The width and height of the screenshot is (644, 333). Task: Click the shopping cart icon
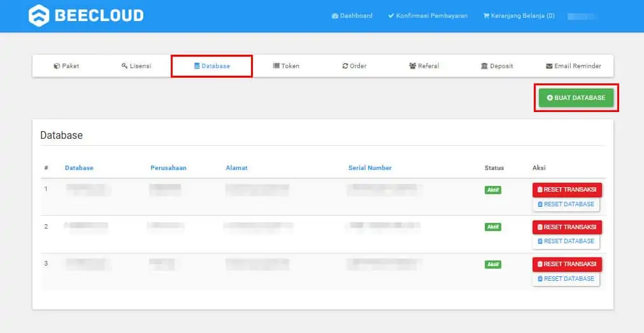[x=486, y=16]
